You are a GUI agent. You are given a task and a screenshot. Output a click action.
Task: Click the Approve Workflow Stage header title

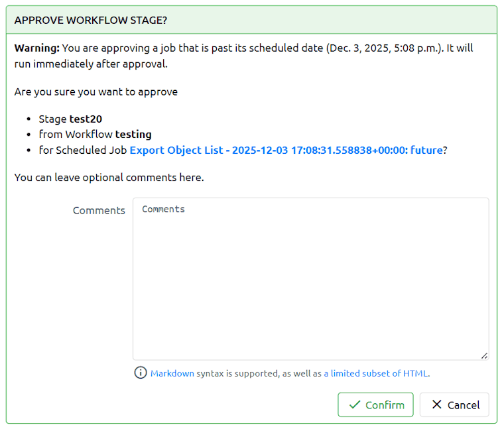(x=90, y=20)
